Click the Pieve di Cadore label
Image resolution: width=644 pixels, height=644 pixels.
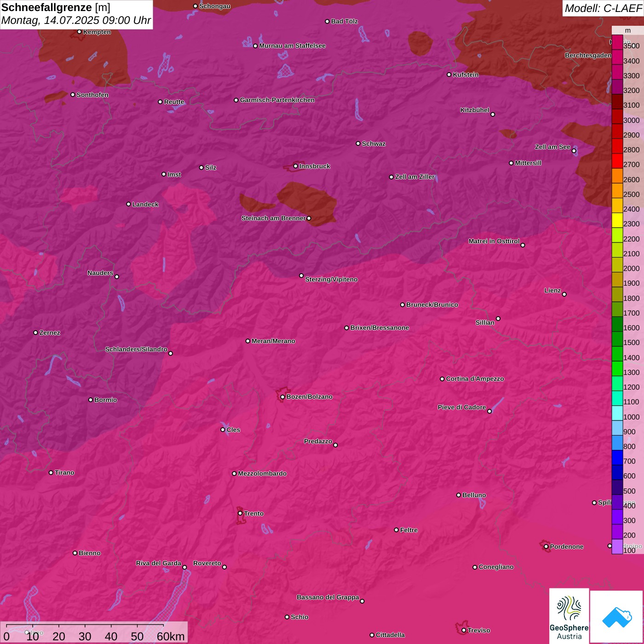pyautogui.click(x=462, y=407)
